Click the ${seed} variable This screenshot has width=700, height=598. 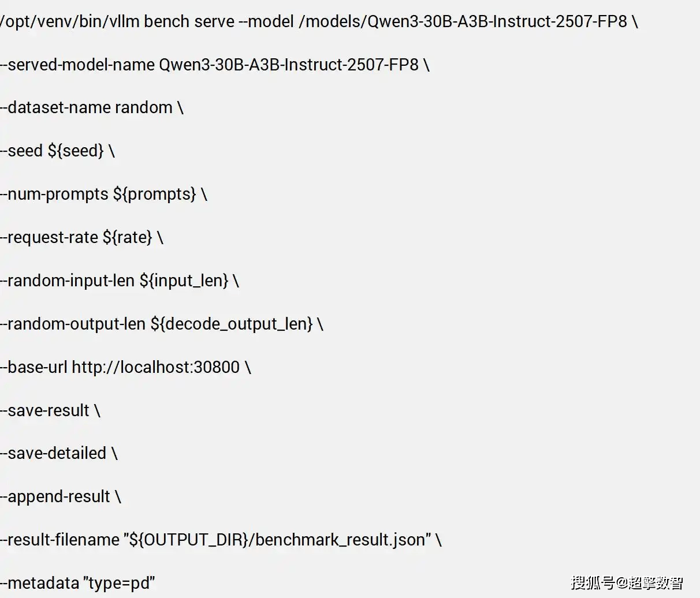point(76,151)
